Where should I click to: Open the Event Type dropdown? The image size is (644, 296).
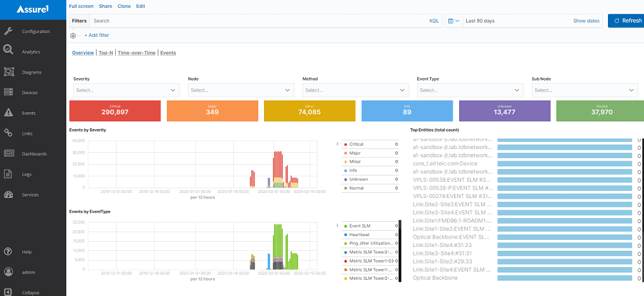(x=469, y=90)
